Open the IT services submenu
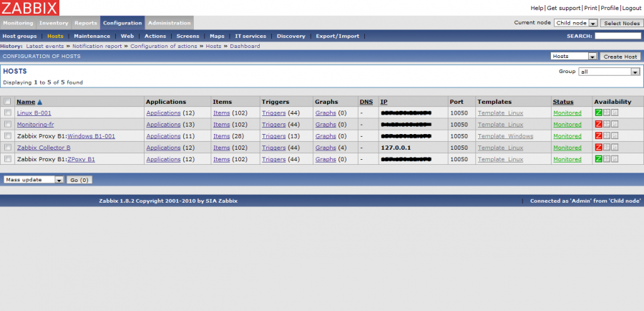This screenshot has height=311, width=644. click(250, 37)
